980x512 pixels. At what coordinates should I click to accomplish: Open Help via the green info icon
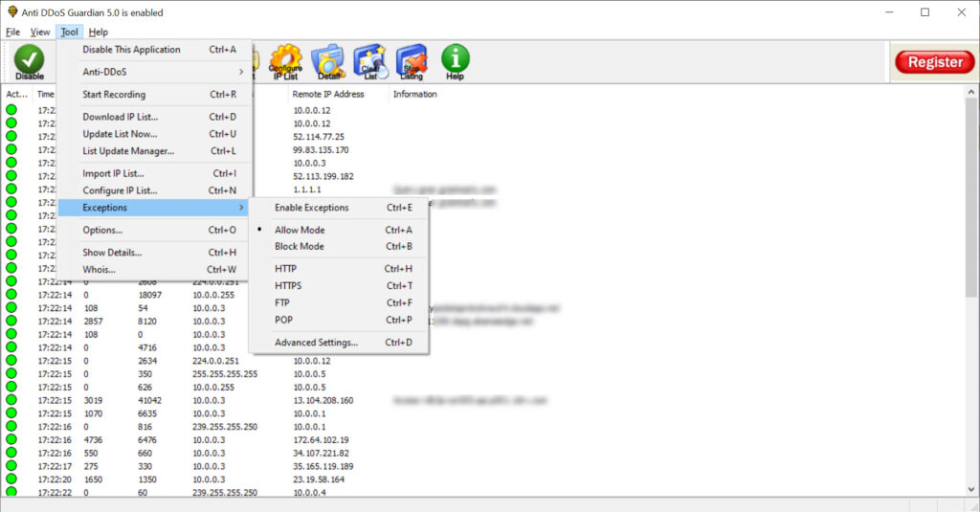click(x=455, y=61)
